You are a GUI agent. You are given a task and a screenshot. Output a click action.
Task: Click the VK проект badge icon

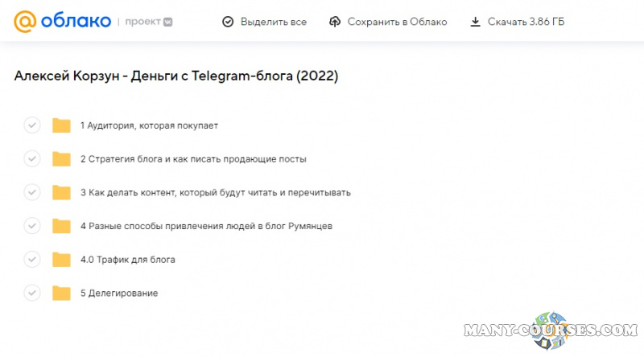click(x=167, y=22)
